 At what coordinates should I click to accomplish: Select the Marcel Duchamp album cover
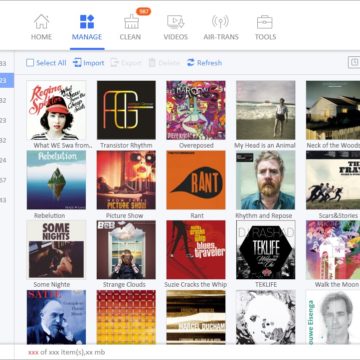(x=196, y=317)
